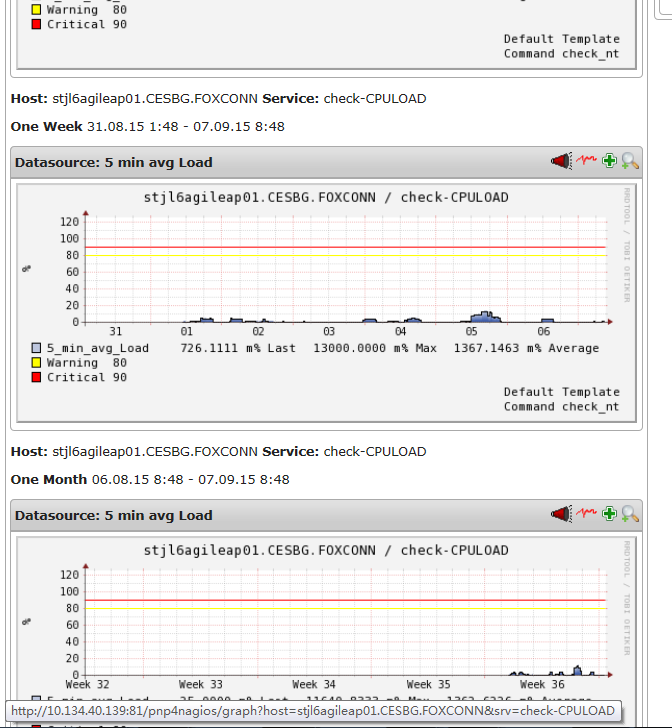Image resolution: width=672 pixels, height=728 pixels.
Task: Click the red Critical 90 swatch in the topmost graph
Action: pyautogui.click(x=37, y=24)
